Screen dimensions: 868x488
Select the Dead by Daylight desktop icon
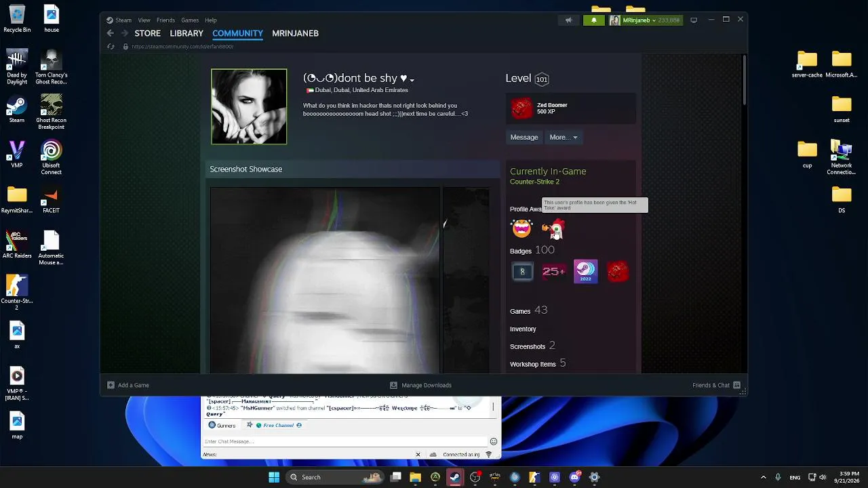pos(17,67)
